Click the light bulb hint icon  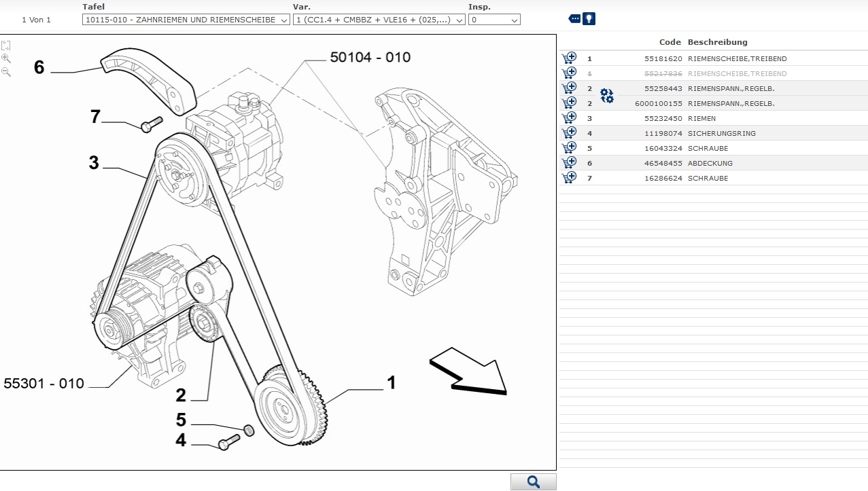coord(589,19)
